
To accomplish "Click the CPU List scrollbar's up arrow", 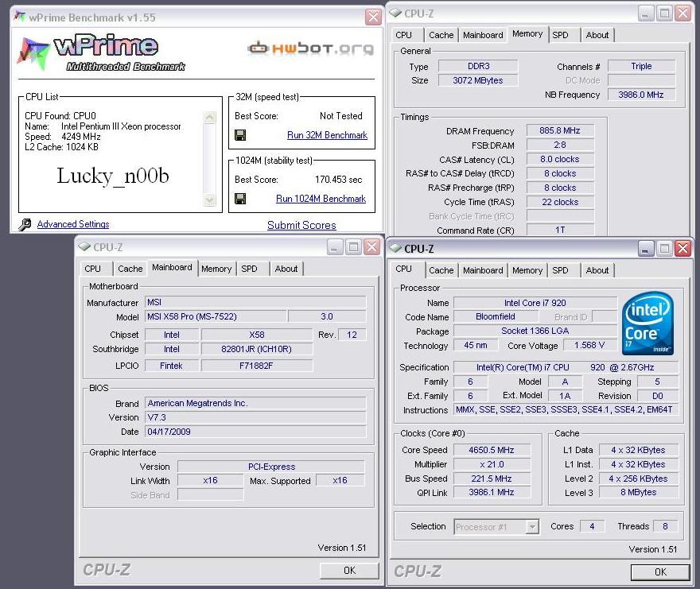I will click(x=209, y=118).
